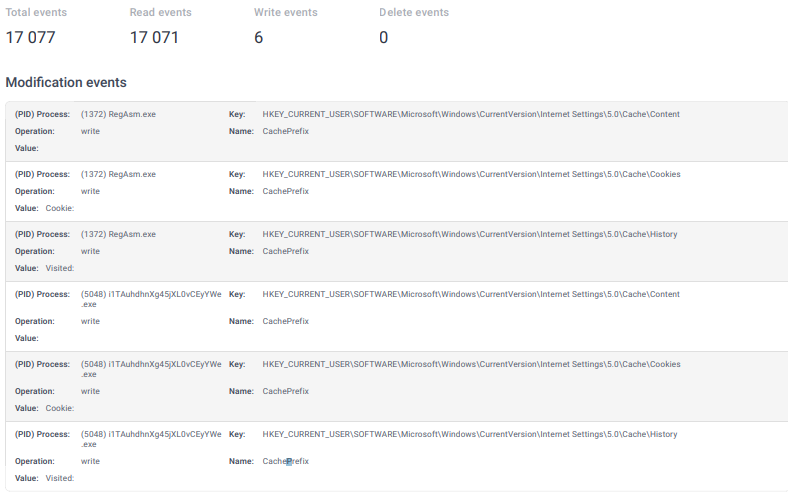
Task: Click RegAsm.exe Cache\Cookies registry key path
Action: tap(471, 174)
